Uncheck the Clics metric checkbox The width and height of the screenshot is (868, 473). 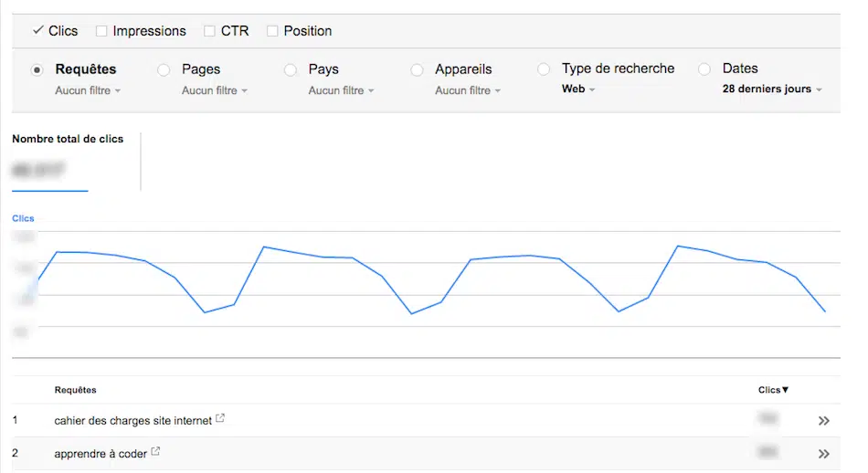38,31
